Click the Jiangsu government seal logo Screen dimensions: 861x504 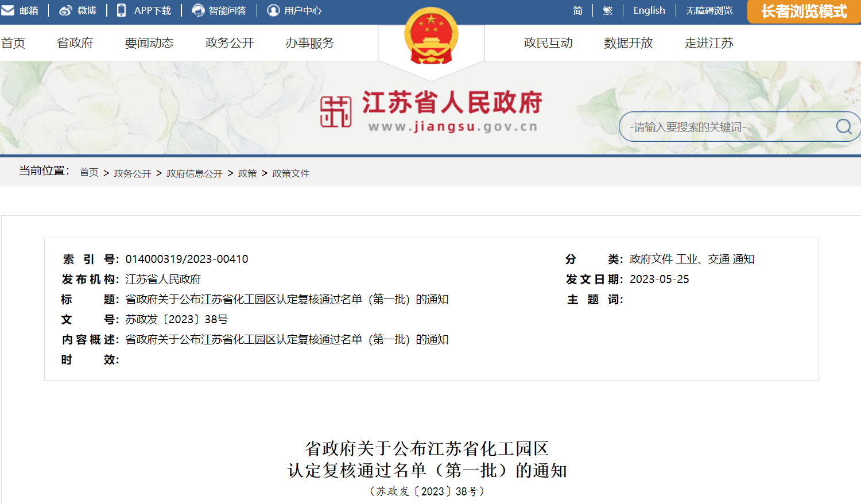coord(336,111)
